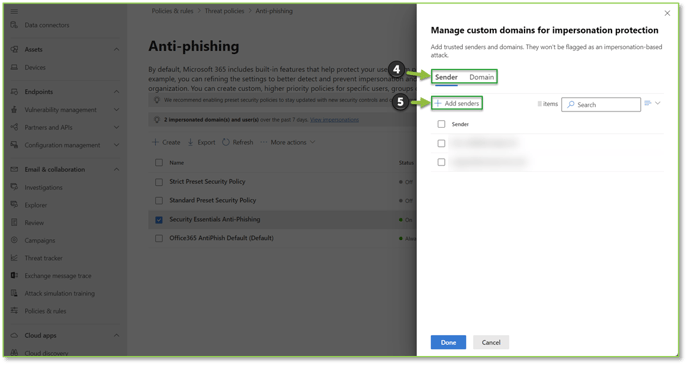Viewport: 687px width, 365px height.
Task: Uncheck Security Essentials Anti-Phishing policy checkbox
Action: point(159,220)
